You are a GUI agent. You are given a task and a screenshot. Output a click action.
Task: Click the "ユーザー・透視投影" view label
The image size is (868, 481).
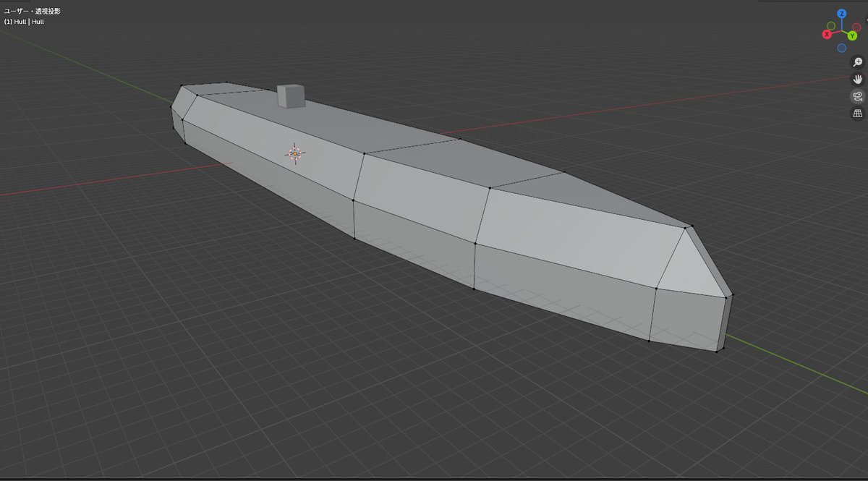click(x=33, y=12)
